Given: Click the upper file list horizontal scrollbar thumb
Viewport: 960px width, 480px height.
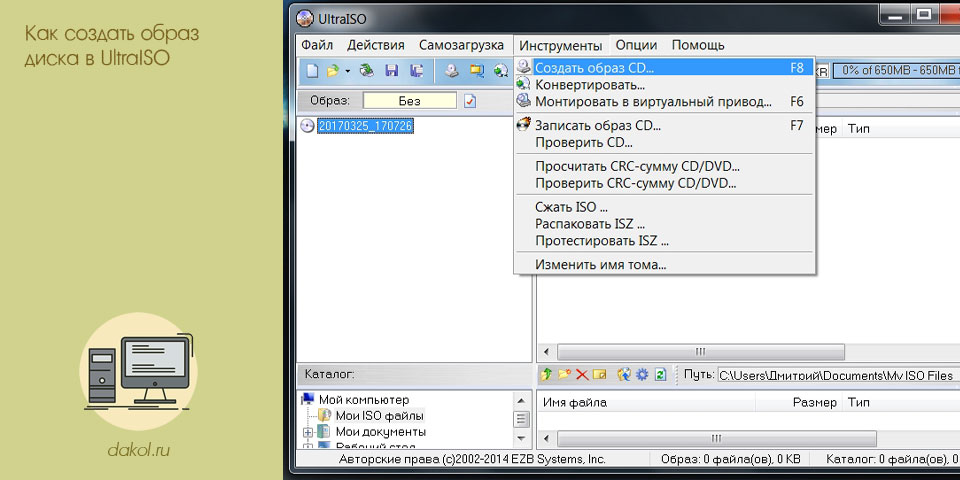Looking at the screenshot, I should coord(700,352).
